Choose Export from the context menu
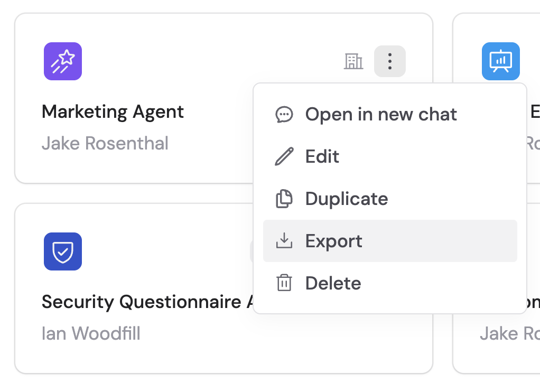The width and height of the screenshot is (540, 392). [333, 241]
